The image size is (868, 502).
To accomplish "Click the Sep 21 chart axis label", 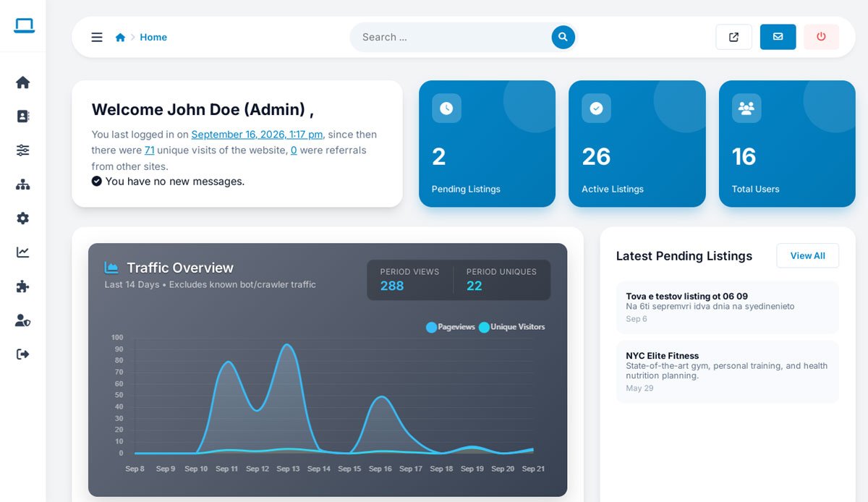I will [x=533, y=469].
